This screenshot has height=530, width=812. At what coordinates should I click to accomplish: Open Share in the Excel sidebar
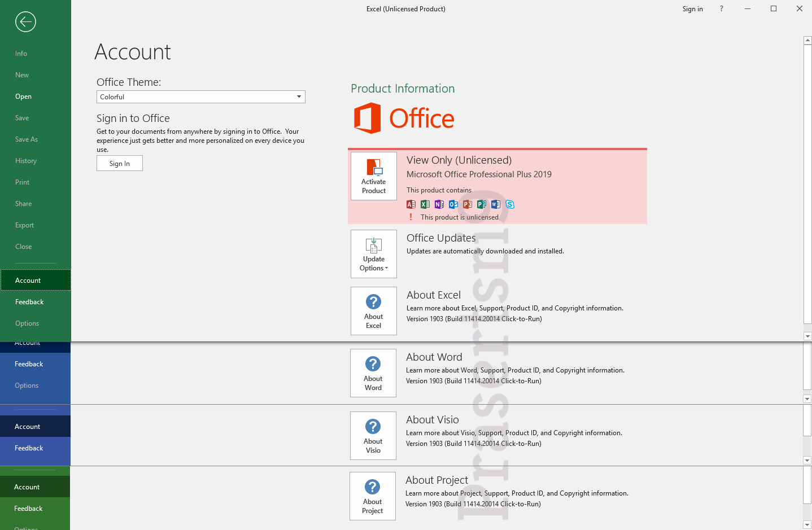click(36, 204)
